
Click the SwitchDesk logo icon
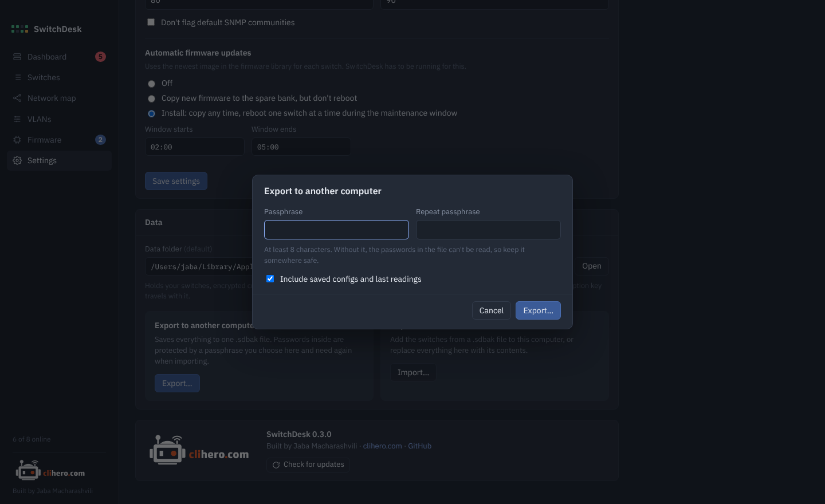coord(19,29)
